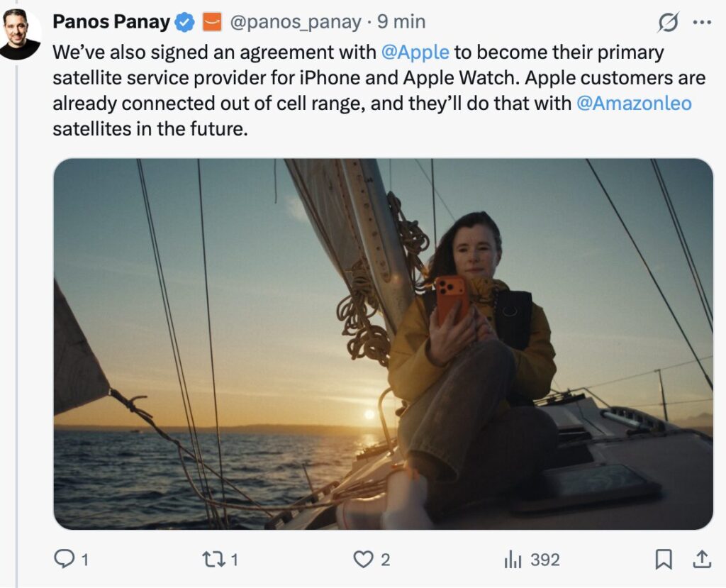Open the more options ellipsis menu

point(701,22)
